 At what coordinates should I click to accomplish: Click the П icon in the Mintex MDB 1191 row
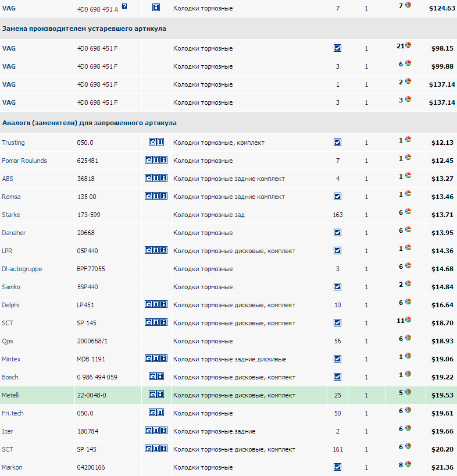[156, 358]
